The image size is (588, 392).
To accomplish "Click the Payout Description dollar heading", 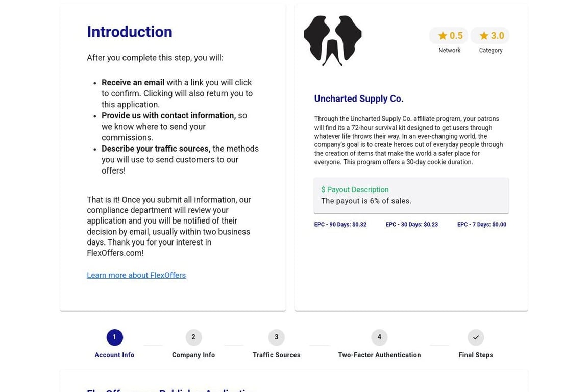I will coord(355,190).
